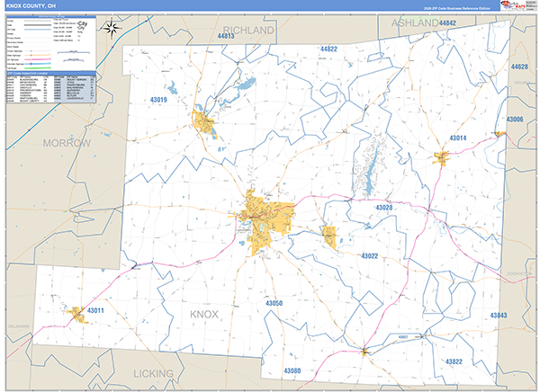Viewport: 540px width, 392px height.
Task: Click ZIP code label 43014
Action: tap(458, 138)
